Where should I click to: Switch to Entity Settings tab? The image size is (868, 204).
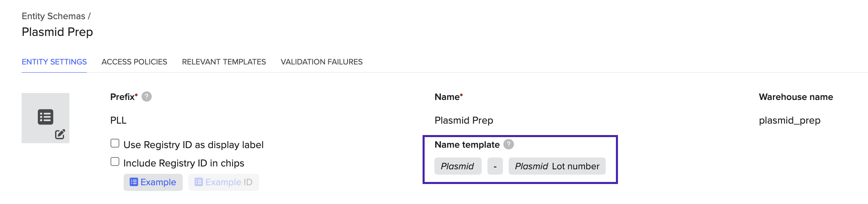(x=54, y=62)
